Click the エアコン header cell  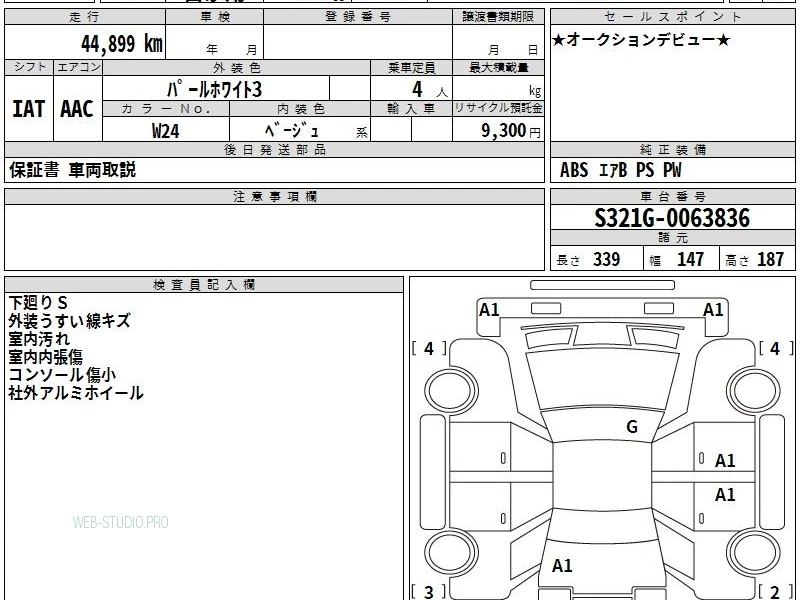78,67
